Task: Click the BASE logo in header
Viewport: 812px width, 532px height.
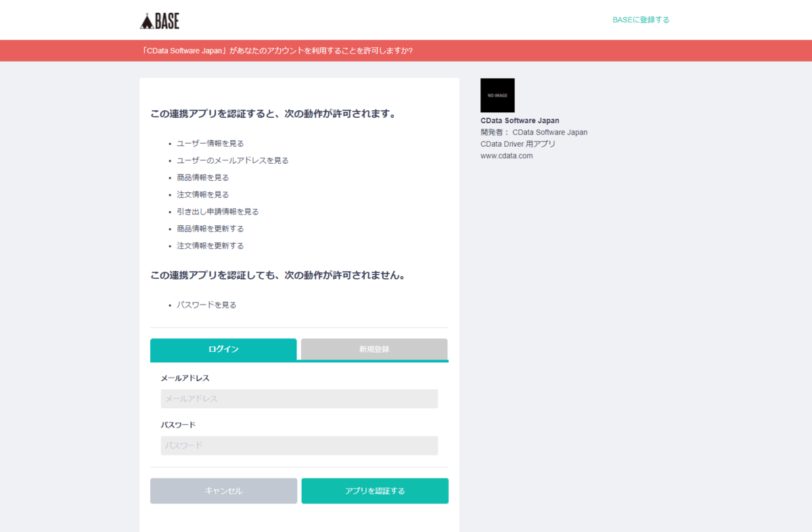Action: tap(160, 21)
